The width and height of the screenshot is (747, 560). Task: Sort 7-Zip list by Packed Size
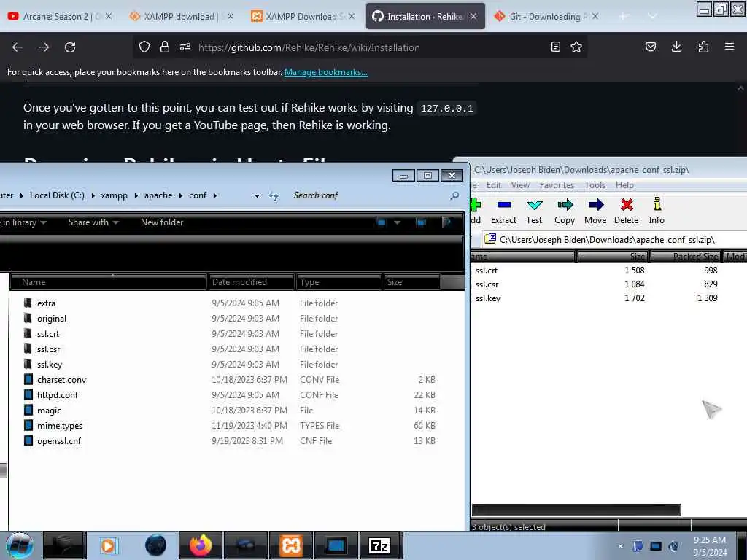686,257
